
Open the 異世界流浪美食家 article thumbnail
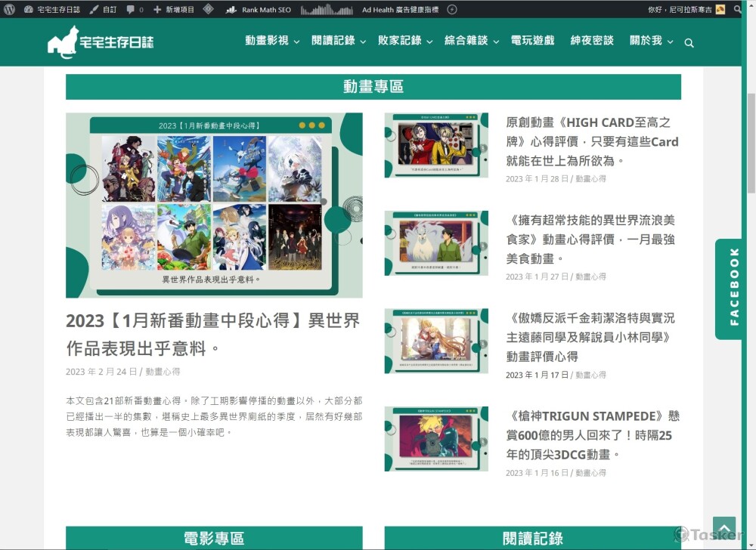pyautogui.click(x=436, y=243)
